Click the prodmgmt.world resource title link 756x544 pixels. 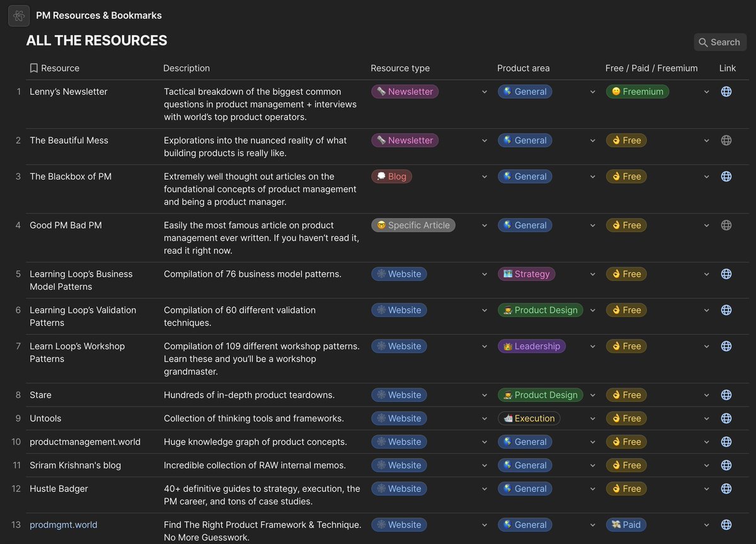pyautogui.click(x=63, y=524)
